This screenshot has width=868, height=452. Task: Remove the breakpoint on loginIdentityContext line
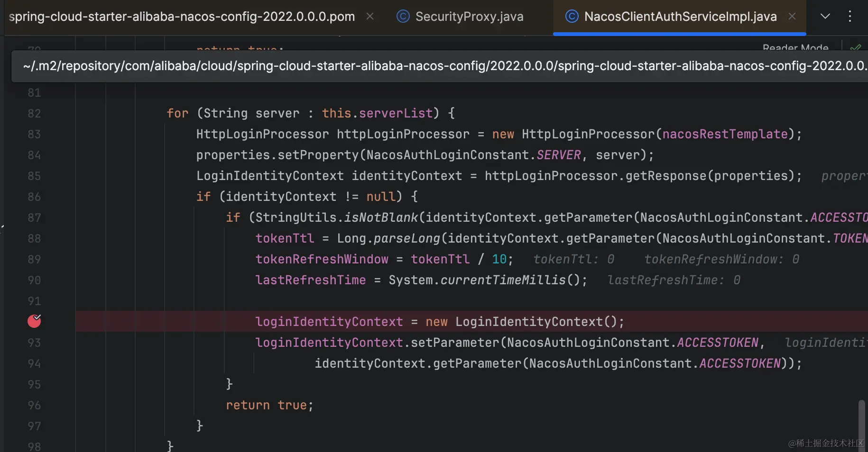tap(34, 321)
